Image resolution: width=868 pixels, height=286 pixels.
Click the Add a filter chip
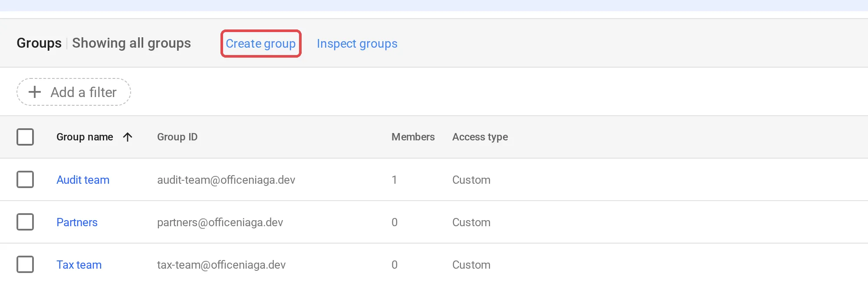click(x=74, y=92)
